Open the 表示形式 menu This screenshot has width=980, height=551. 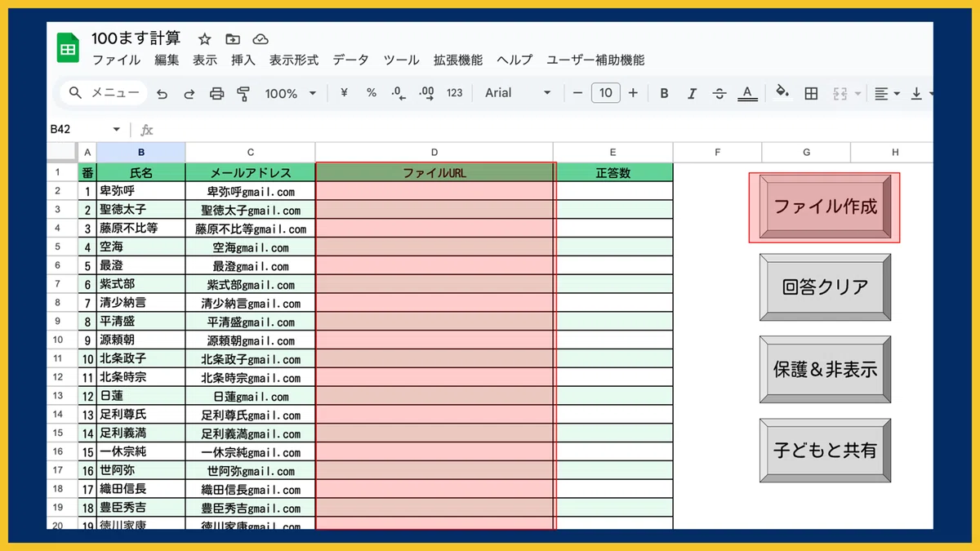[294, 60]
